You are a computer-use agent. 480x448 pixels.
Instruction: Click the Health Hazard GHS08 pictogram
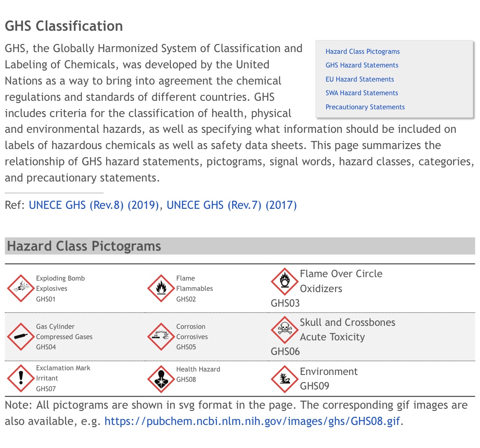pos(161,378)
